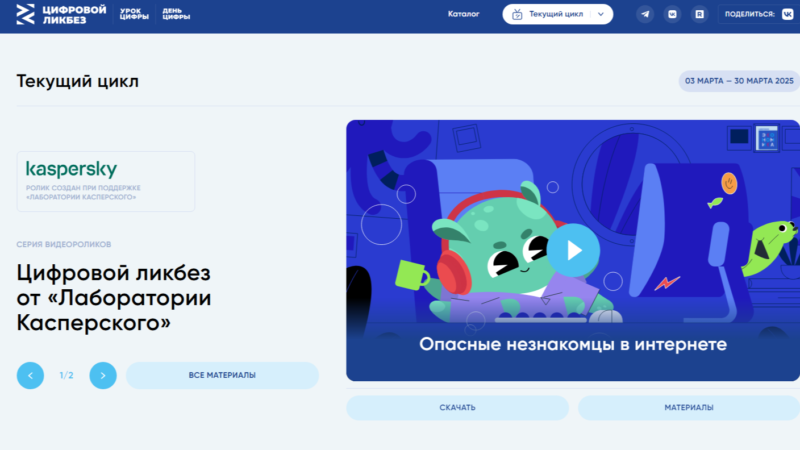Click the Текущий цикл page heading
The height and width of the screenshot is (450, 800).
(x=78, y=81)
